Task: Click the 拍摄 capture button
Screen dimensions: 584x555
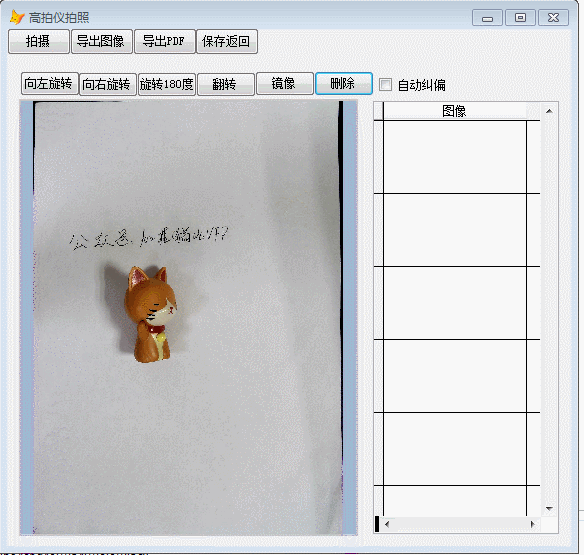Action: [x=39, y=41]
